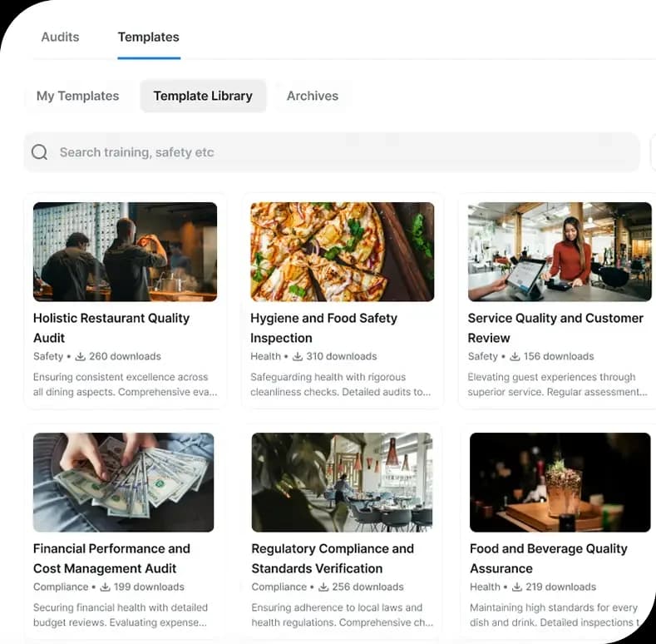Open the cash image for Financial Performance audit
The height and width of the screenshot is (644, 656).
(x=123, y=483)
